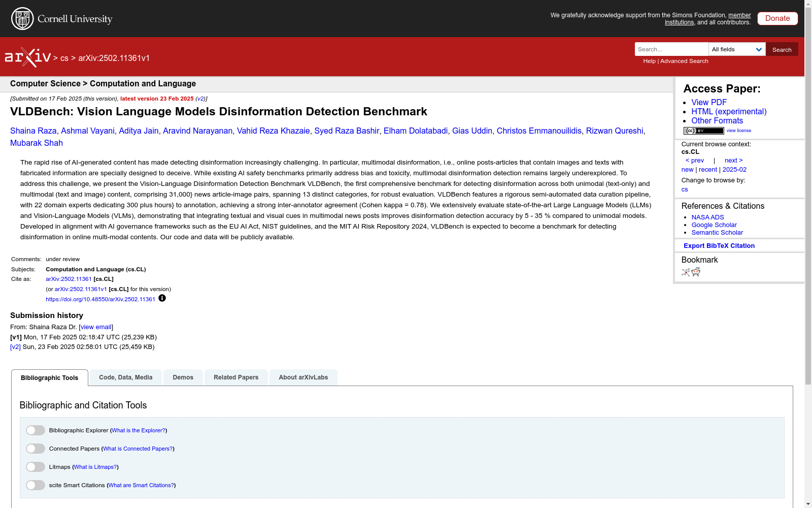Image resolution: width=812 pixels, height=508 pixels.
Task: Open the Other Formats link
Action: click(717, 120)
